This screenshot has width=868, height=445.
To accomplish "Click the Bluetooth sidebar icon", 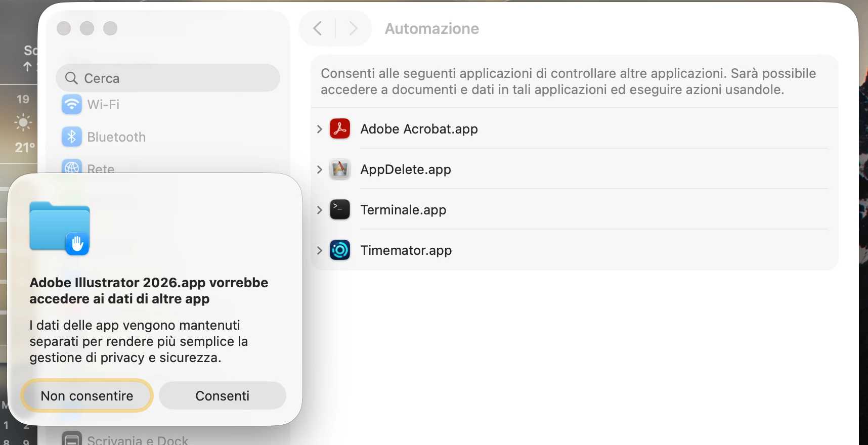I will [x=72, y=137].
